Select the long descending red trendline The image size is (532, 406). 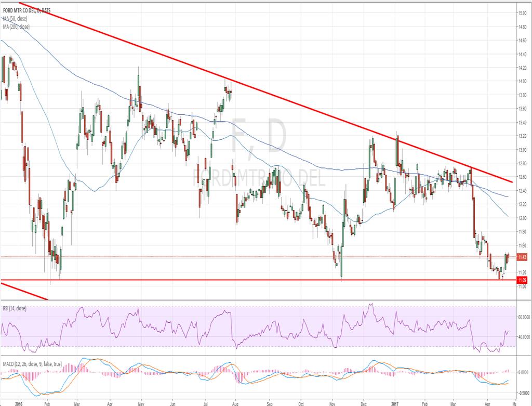tap(267, 93)
